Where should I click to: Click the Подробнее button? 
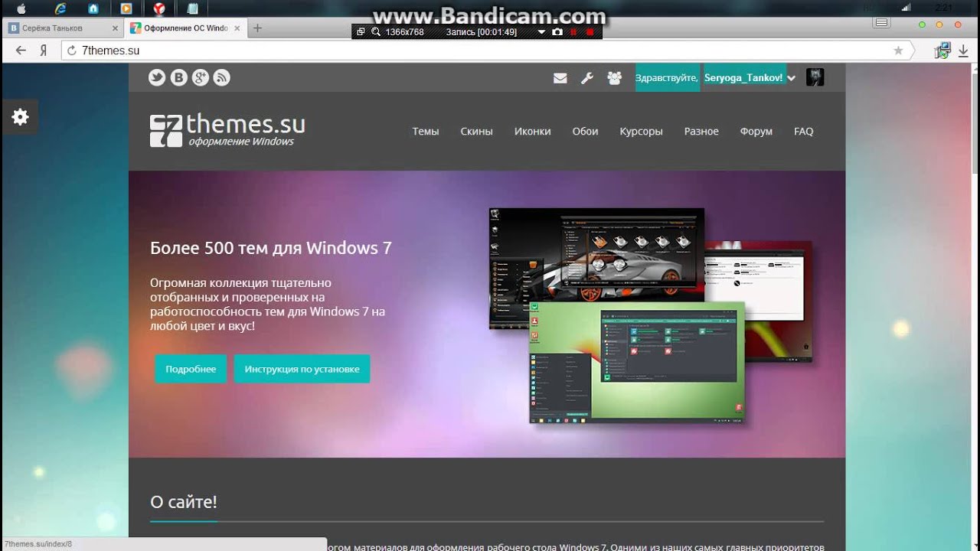pos(191,369)
